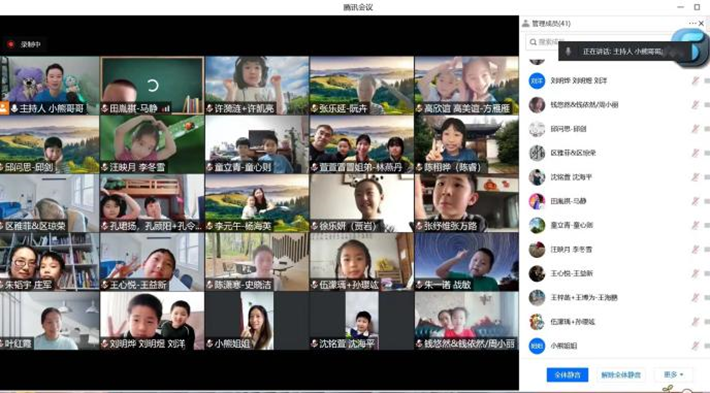
Task: Click the search magnifier icon in member panel
Action: point(532,42)
